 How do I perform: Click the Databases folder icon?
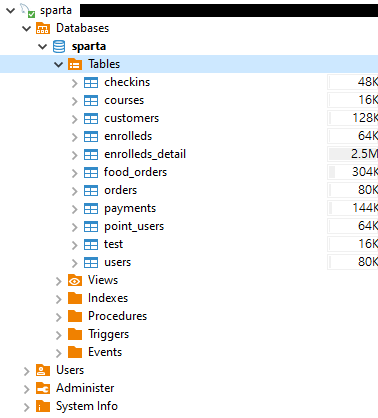tap(43, 28)
